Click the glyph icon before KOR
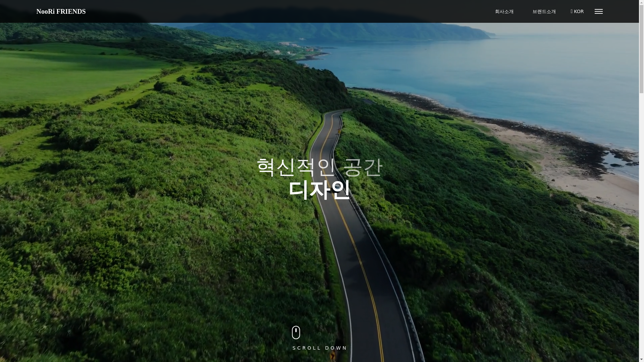This screenshot has width=644, height=362. 572,11
